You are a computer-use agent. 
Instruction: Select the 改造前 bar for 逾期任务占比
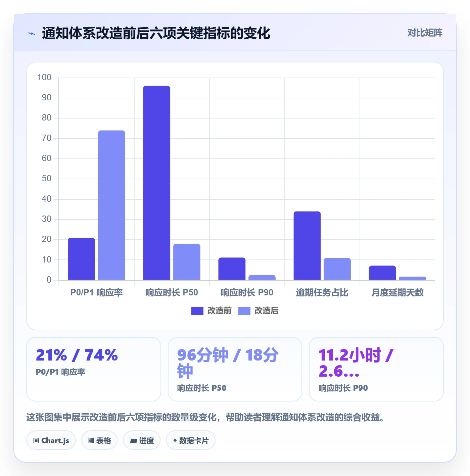307,246
